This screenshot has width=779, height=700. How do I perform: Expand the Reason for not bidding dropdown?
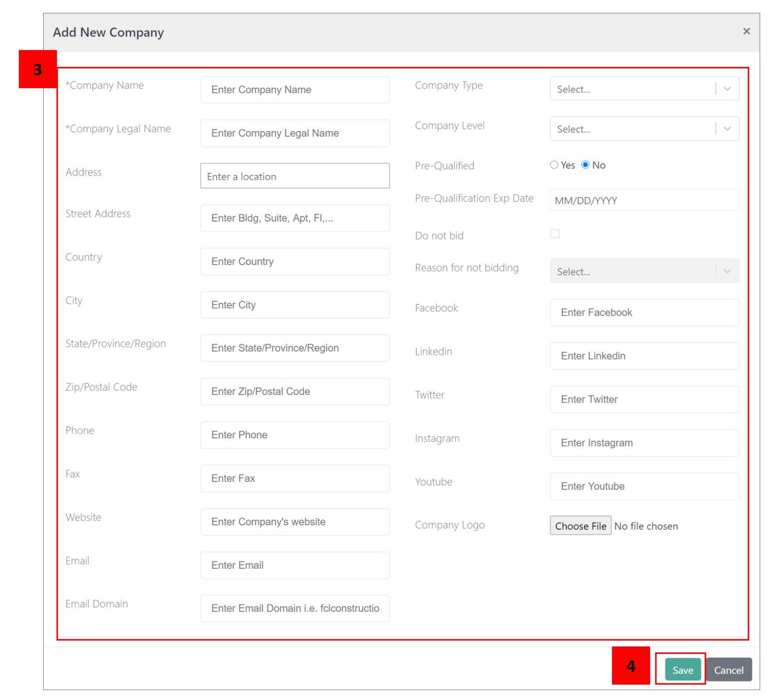(634, 272)
